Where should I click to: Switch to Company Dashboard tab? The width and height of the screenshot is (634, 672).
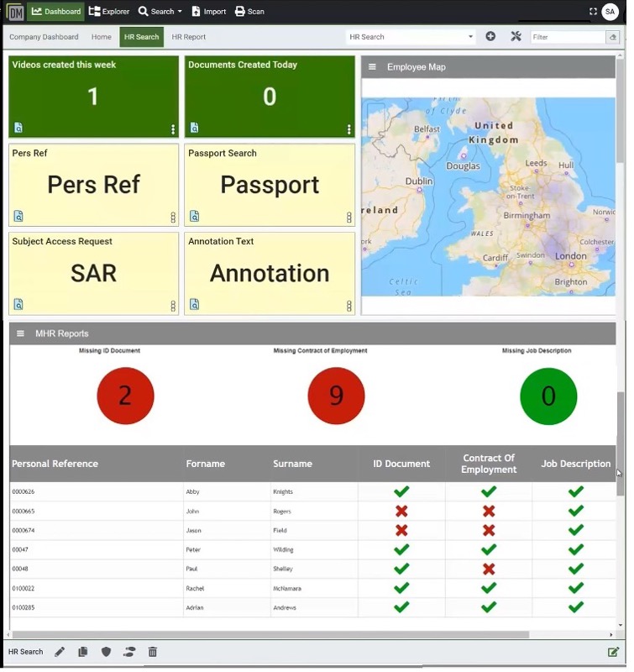(44, 37)
